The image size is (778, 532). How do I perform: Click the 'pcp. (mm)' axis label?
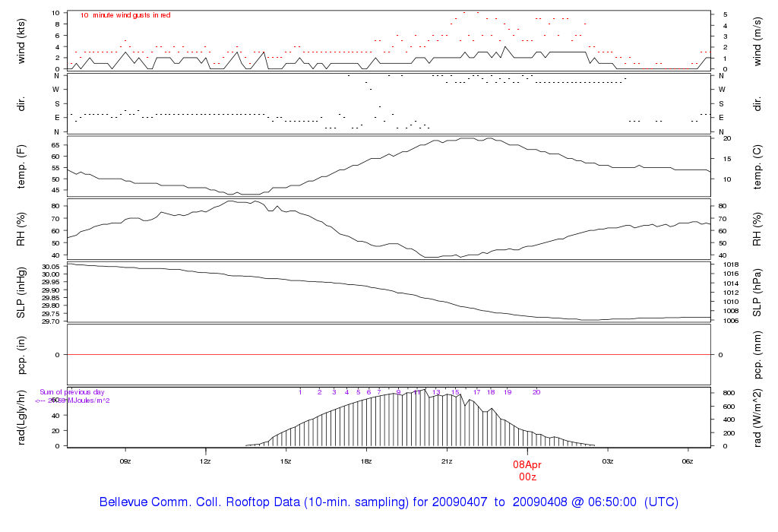click(757, 355)
